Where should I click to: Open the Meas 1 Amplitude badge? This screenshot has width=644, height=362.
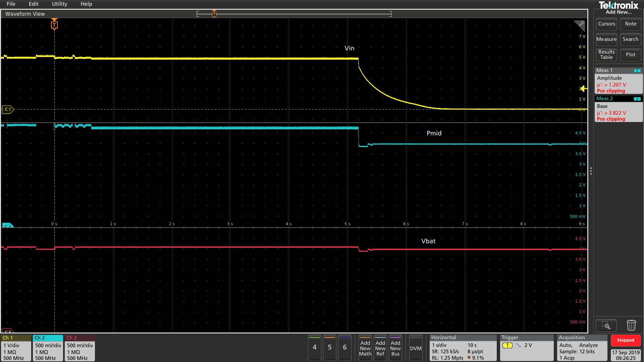619,81
